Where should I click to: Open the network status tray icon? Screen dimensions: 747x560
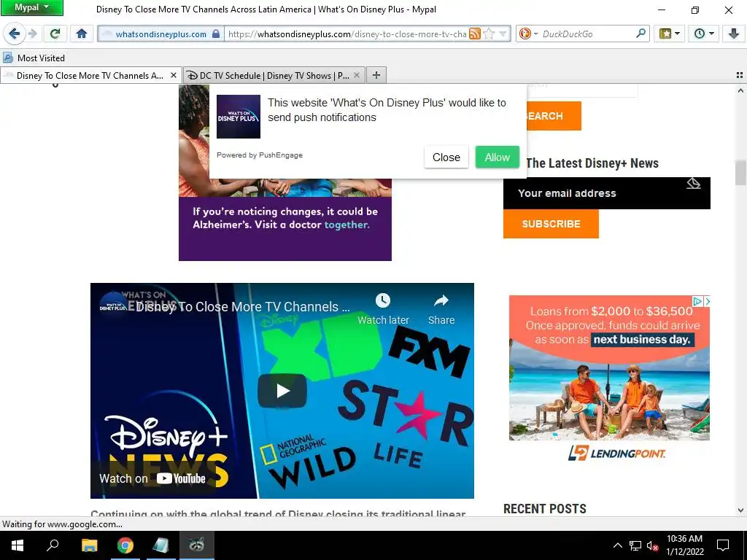[x=635, y=545]
